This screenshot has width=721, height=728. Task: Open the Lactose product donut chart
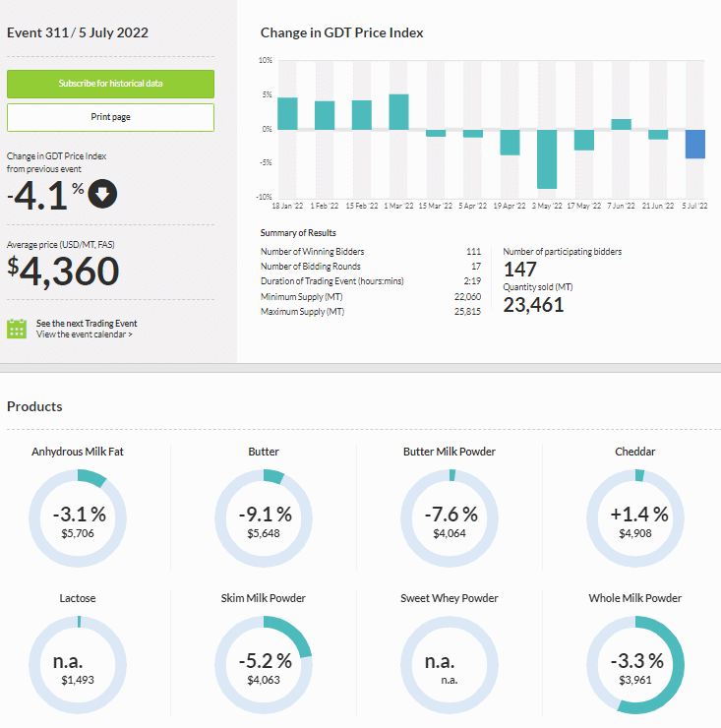click(x=78, y=665)
